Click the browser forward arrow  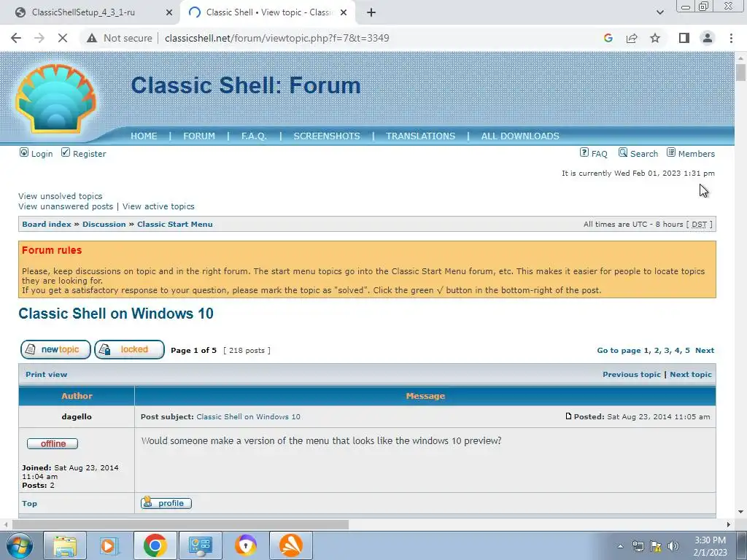coord(39,38)
